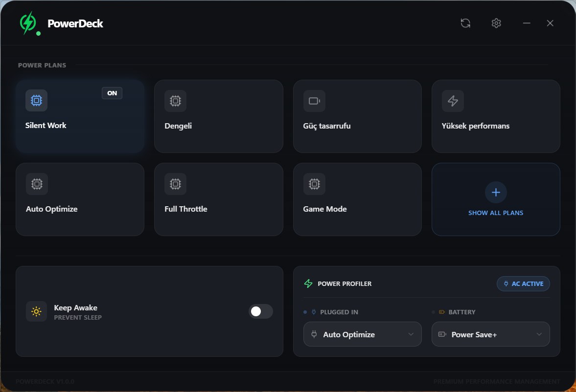
Task: Select the Game Mode plan card
Action: coord(357,199)
